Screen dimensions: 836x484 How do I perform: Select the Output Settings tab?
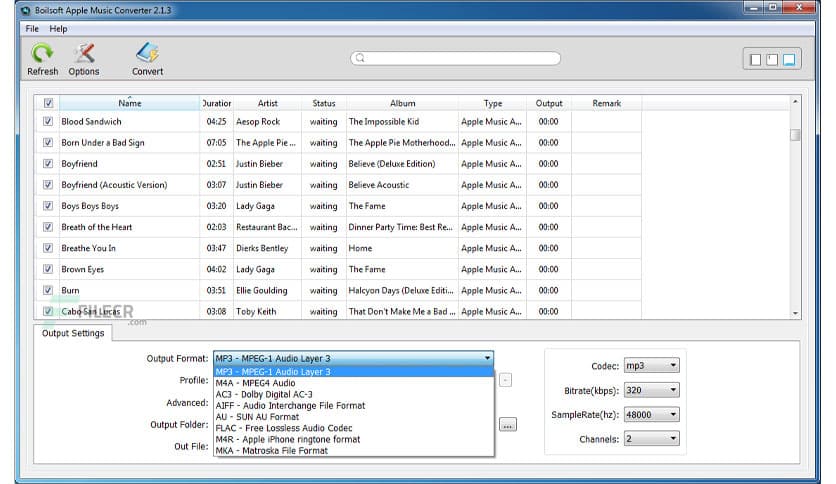click(73, 333)
